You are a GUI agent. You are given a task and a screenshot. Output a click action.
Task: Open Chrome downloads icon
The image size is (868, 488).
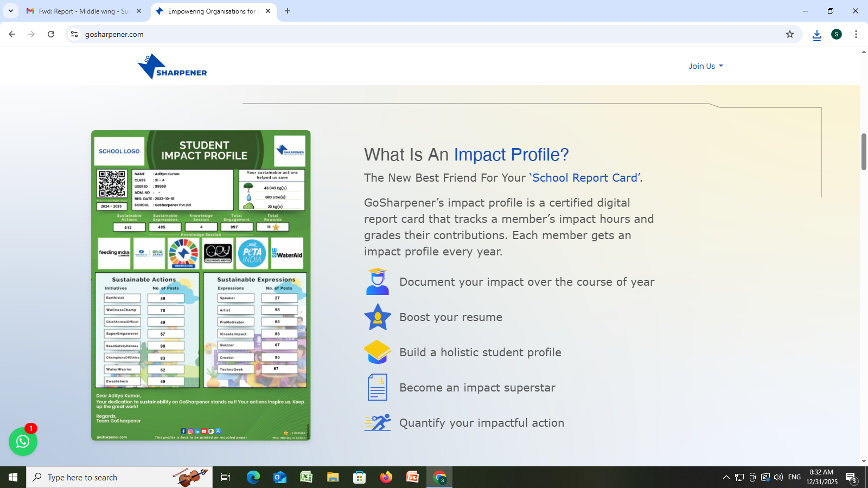[817, 35]
